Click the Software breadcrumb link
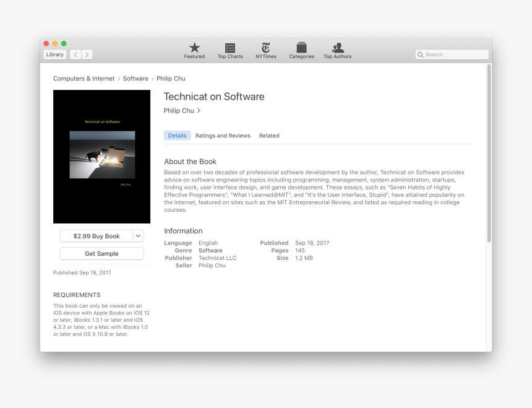This screenshot has height=408, width=532. click(135, 79)
